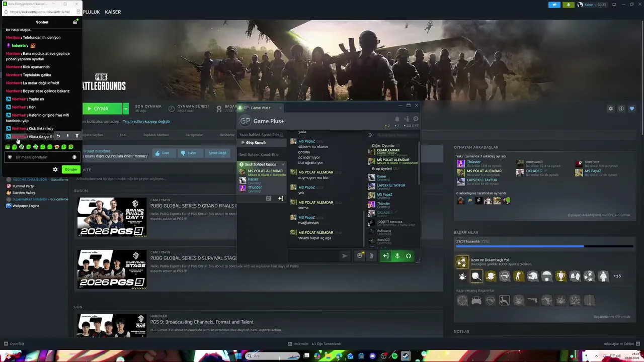The image size is (644, 362).
Task: Click the exit arrow under the voice channel member list
Action: 281,199
